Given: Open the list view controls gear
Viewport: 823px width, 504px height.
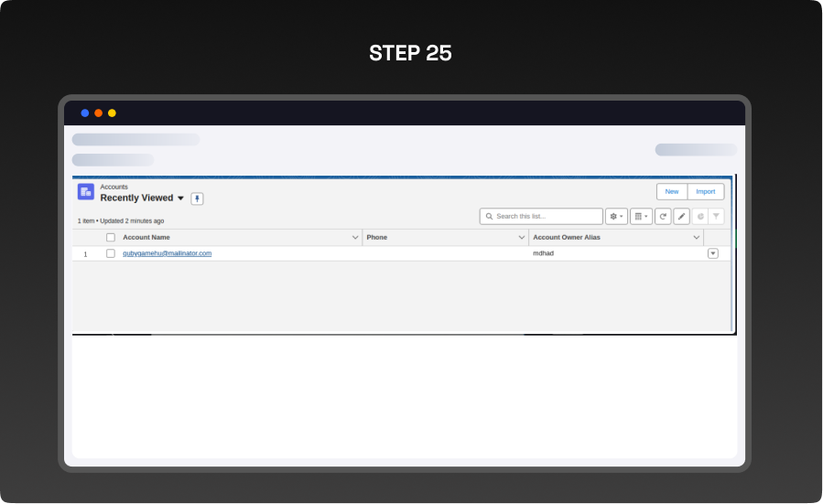Looking at the screenshot, I should click(x=616, y=217).
